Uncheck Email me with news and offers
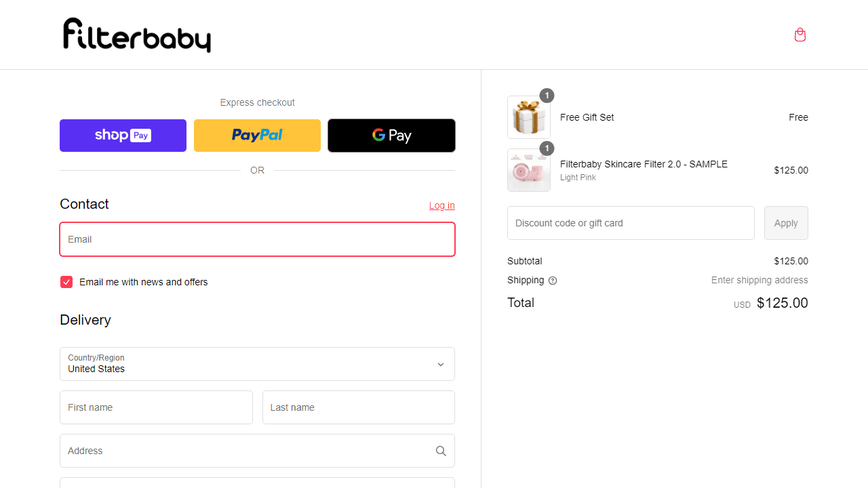 tap(66, 282)
